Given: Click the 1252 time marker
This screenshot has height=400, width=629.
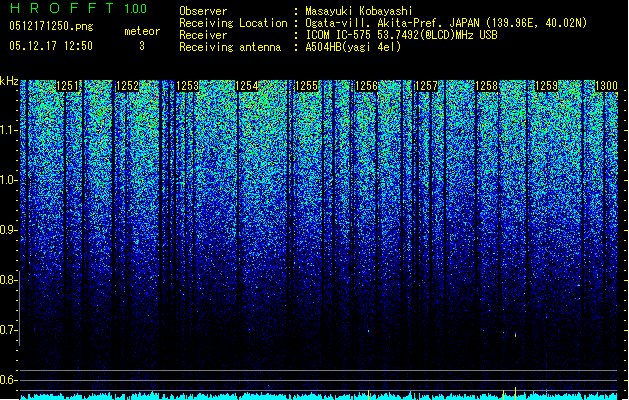Looking at the screenshot, I should tap(128, 86).
